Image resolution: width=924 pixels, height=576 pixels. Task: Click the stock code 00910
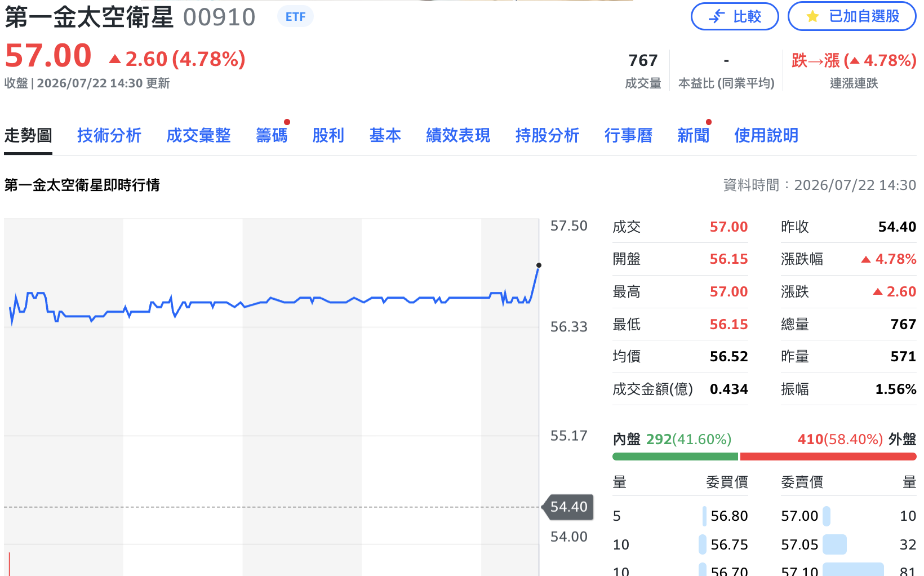pyautogui.click(x=219, y=17)
